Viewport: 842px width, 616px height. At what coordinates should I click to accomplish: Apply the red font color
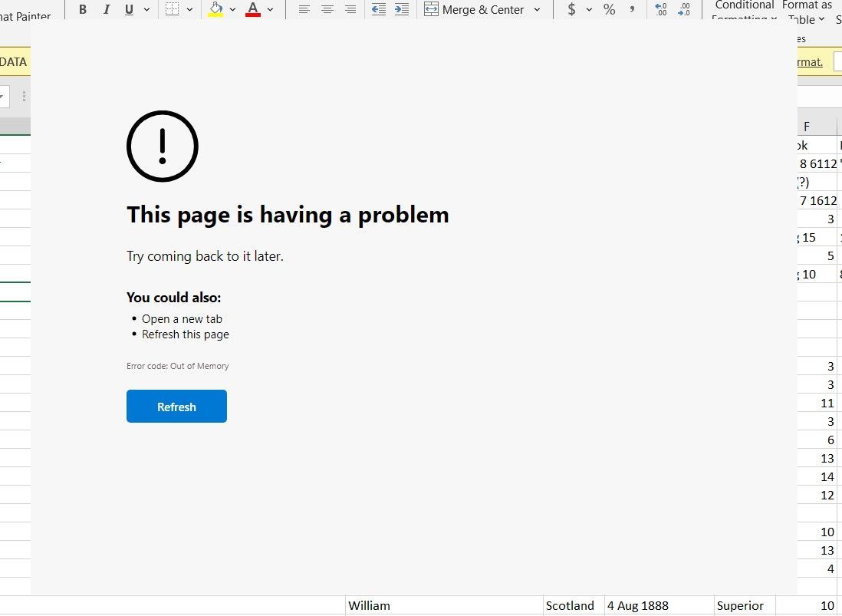coord(252,9)
